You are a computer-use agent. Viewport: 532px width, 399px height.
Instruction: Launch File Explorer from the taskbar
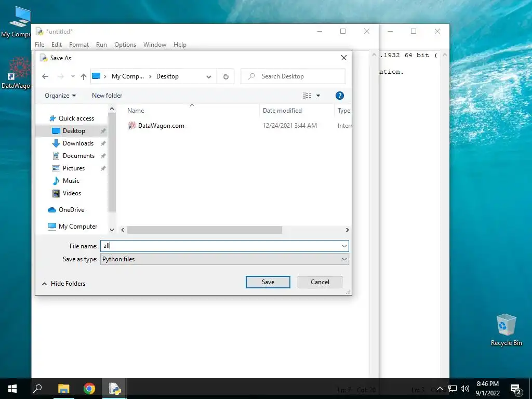click(63, 389)
